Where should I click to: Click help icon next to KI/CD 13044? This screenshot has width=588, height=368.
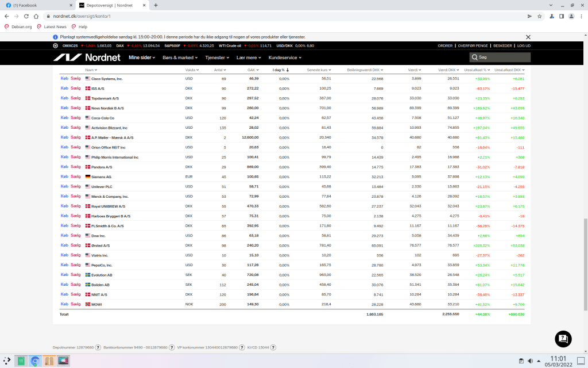click(x=274, y=347)
